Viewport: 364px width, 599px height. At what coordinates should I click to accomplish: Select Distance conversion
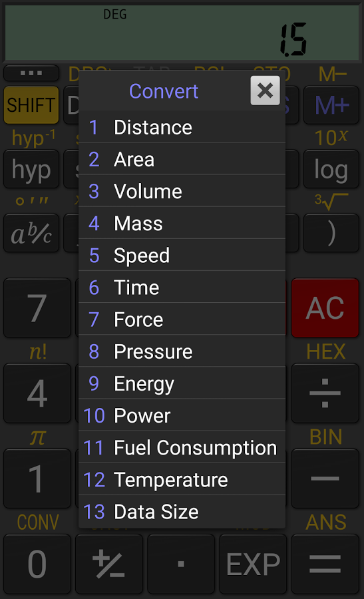tap(182, 127)
